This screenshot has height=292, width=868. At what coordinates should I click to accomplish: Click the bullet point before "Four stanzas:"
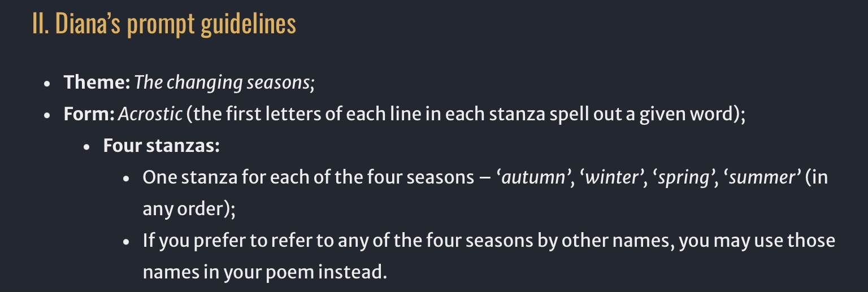tap(86, 147)
